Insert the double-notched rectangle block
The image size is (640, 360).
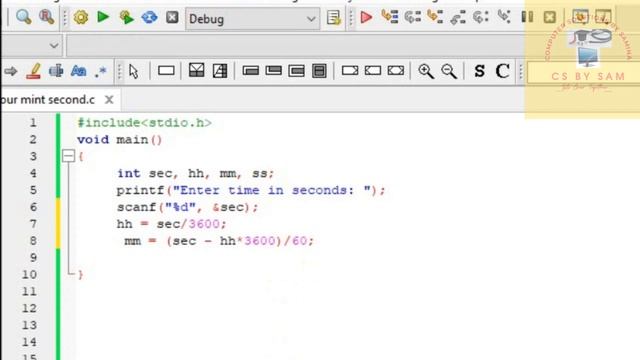coord(396,71)
